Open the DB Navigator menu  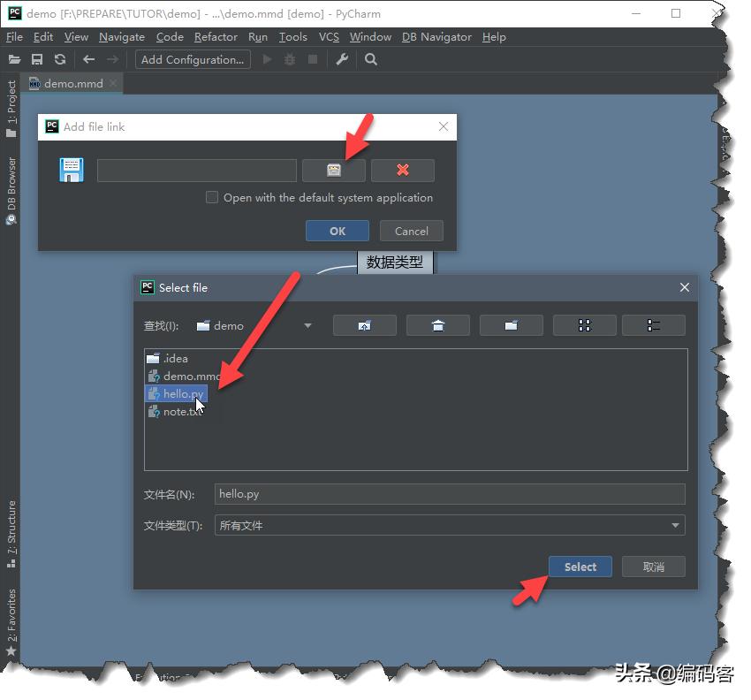click(436, 37)
